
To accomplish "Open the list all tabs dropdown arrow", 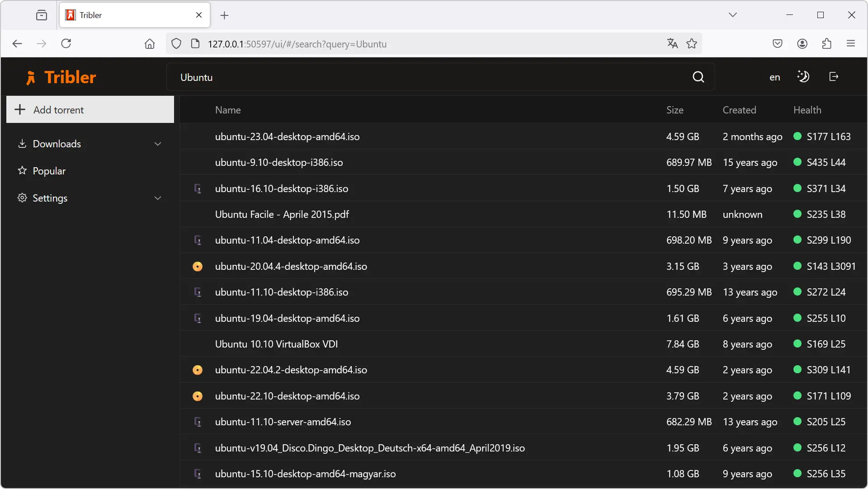I will tap(733, 15).
